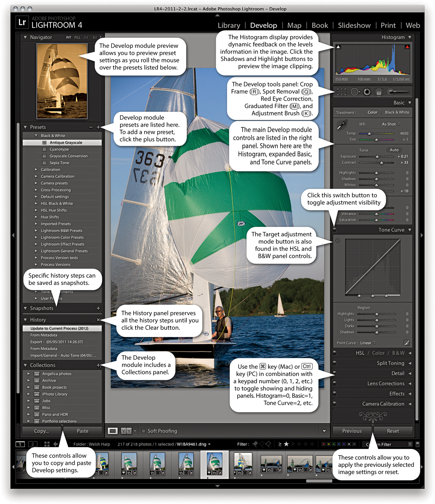Screen dimensions: 435x504
Task: Clear History panel with the X button
Action: (x=98, y=320)
